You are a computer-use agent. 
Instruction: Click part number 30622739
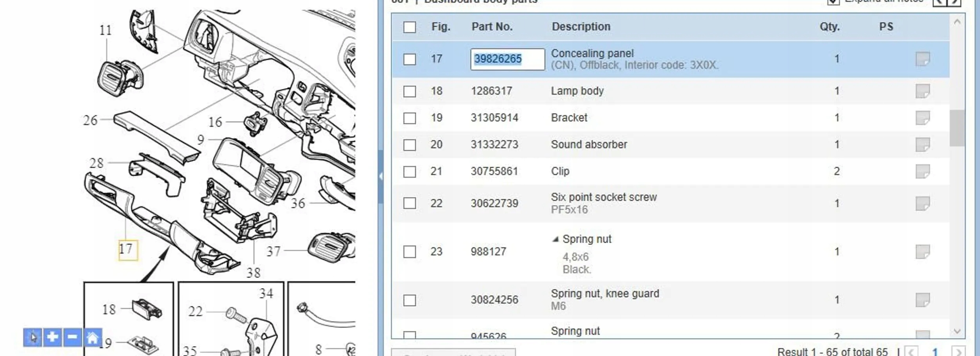point(494,203)
